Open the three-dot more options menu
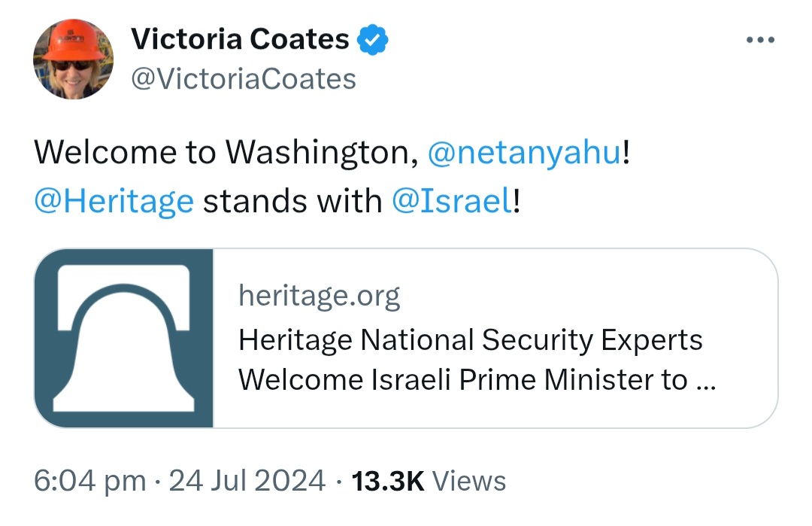This screenshot has height=526, width=812. pos(759,41)
